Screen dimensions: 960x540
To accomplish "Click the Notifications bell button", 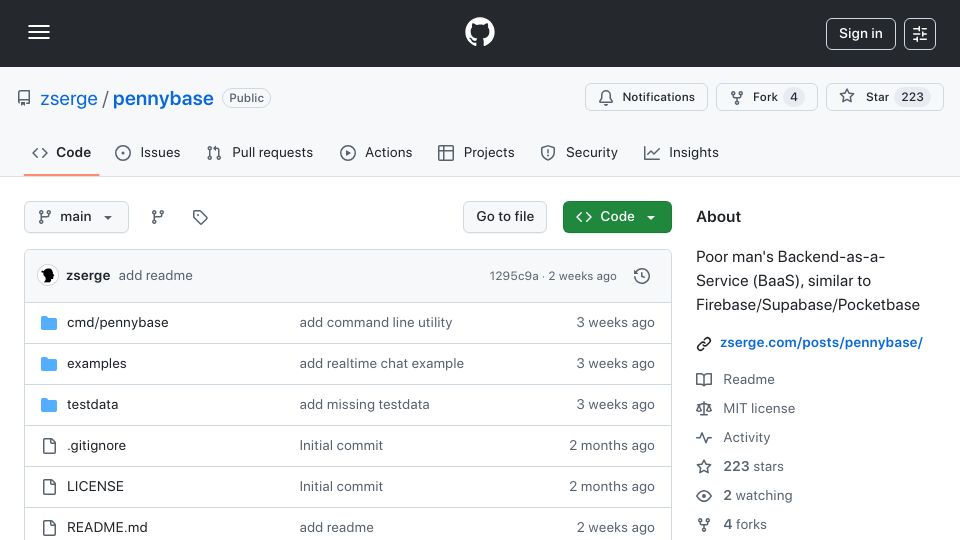I will tap(646, 97).
